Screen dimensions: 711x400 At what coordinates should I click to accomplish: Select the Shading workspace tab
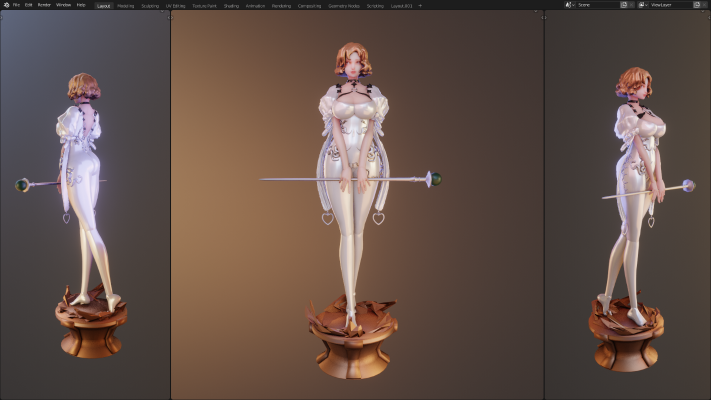tap(231, 5)
